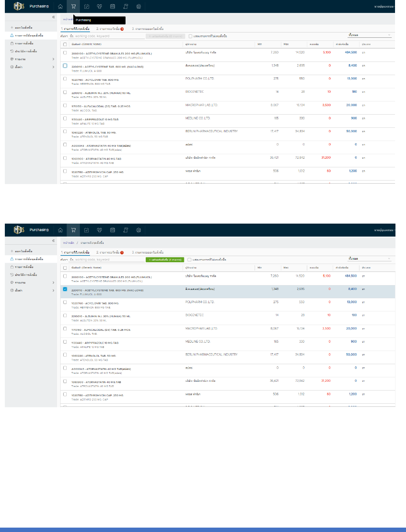Click 484,500 quantity value in upper screenshot
Image resolution: width=406 pixels, height=532 pixels.
(x=351, y=53)
